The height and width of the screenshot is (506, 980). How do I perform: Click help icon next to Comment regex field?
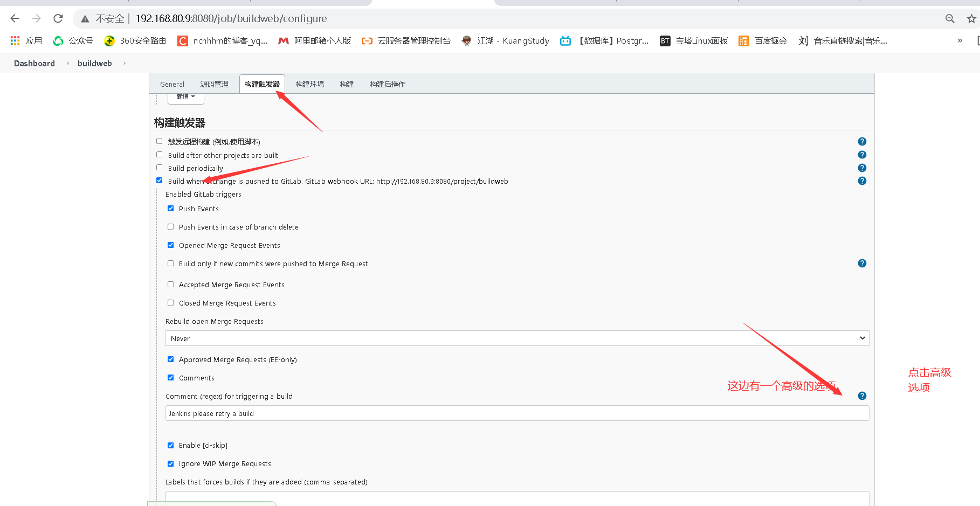pos(861,395)
